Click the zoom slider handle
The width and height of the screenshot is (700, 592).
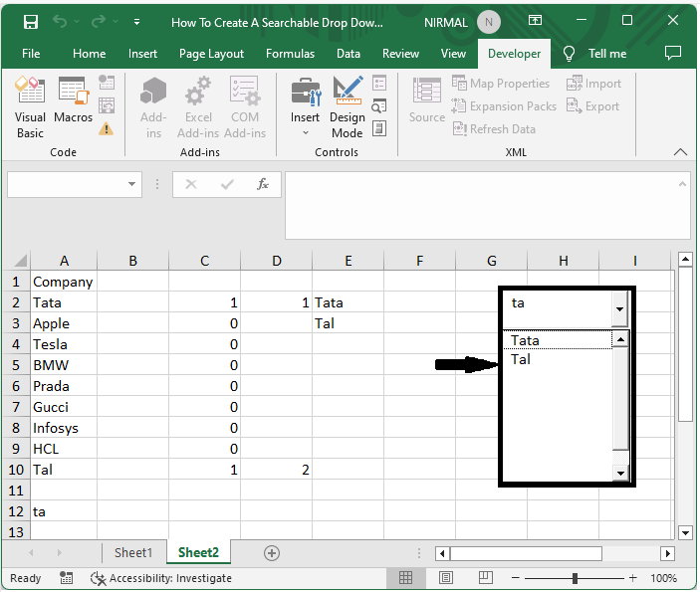[575, 578]
